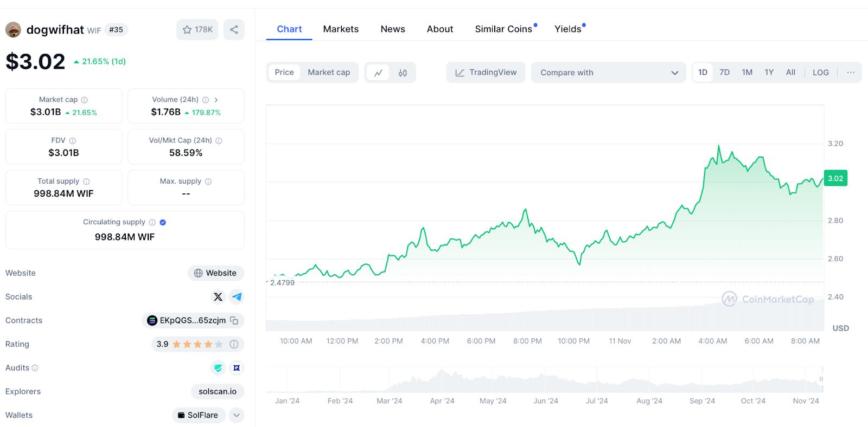
Task: Set chart range to 7D
Action: point(725,73)
